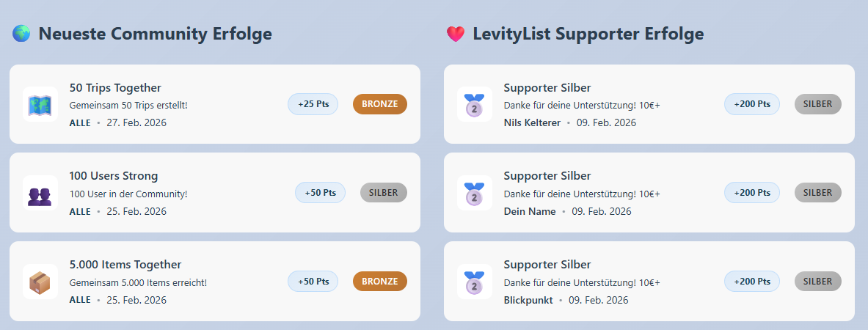Click the heart icon beside LevityList Supporter Erfolge
868x330 pixels.
point(456,34)
